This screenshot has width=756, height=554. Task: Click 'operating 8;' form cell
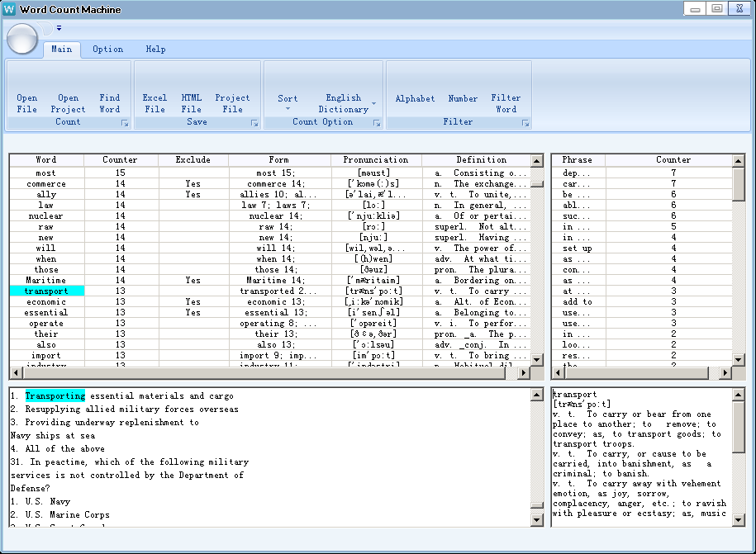tap(279, 324)
